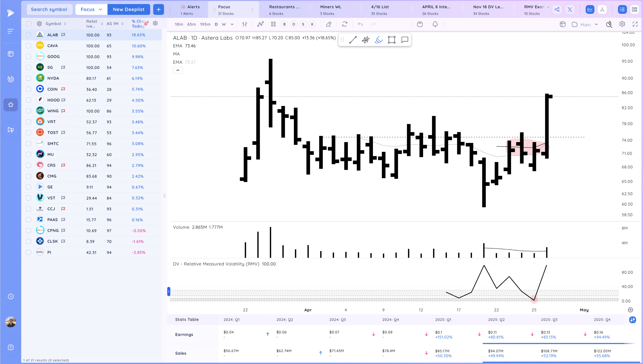Select the measure tool in the floating toolbar
This screenshot has width=643, height=364.
tap(366, 40)
